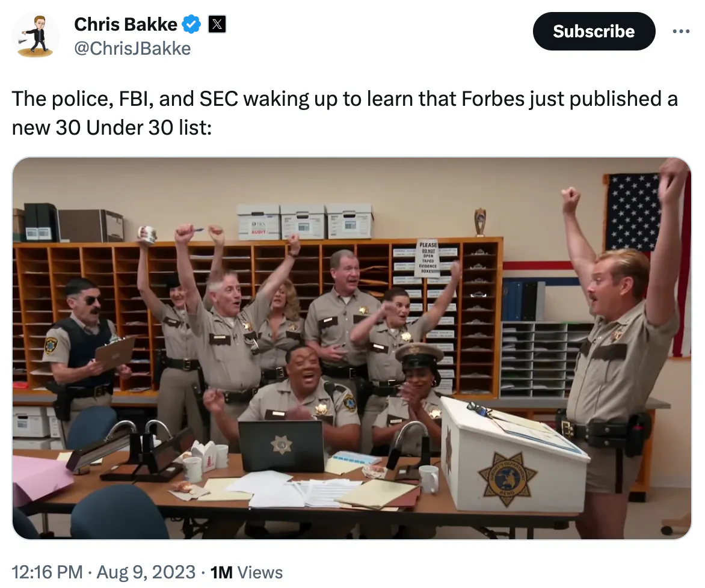Open Chris Bakke's profile avatar
The width and height of the screenshot is (705, 588).
click(35, 35)
